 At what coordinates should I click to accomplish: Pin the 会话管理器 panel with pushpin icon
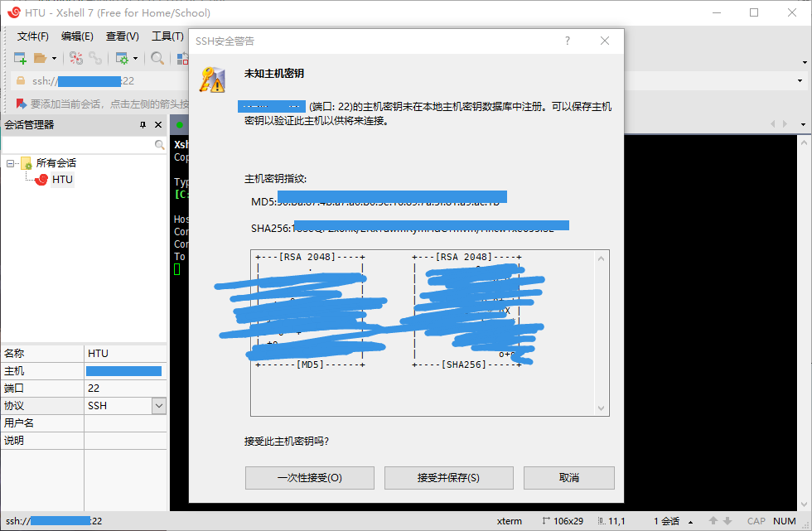pyautogui.click(x=143, y=125)
